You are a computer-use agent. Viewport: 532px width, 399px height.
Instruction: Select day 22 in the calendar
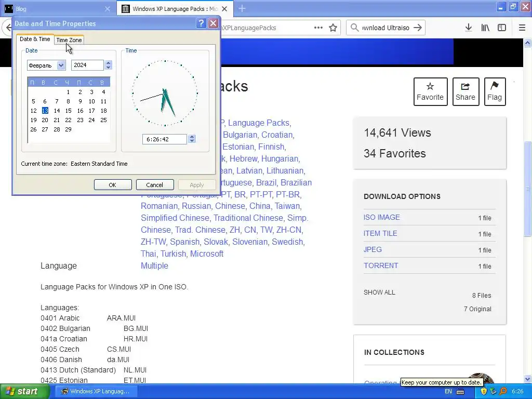(x=68, y=120)
